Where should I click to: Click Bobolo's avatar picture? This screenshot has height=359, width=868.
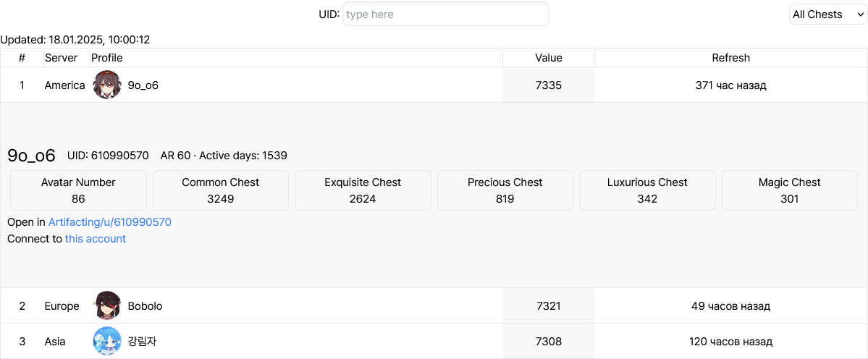107,306
